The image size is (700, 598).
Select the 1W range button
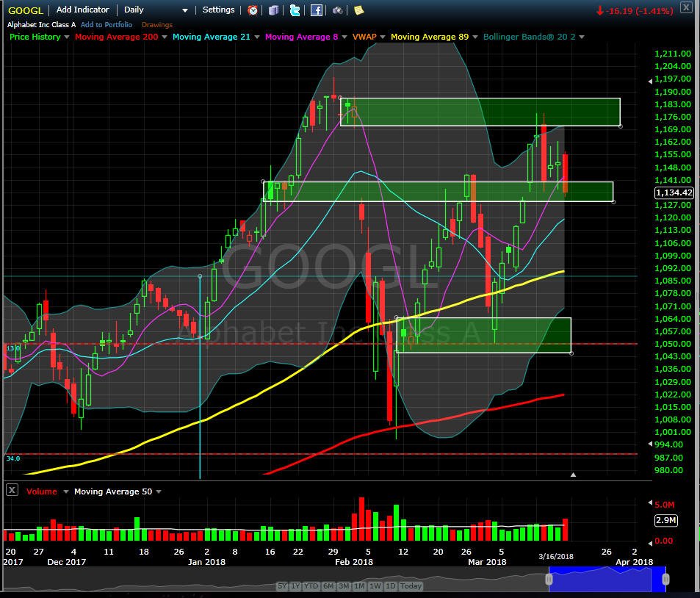pyautogui.click(x=375, y=586)
